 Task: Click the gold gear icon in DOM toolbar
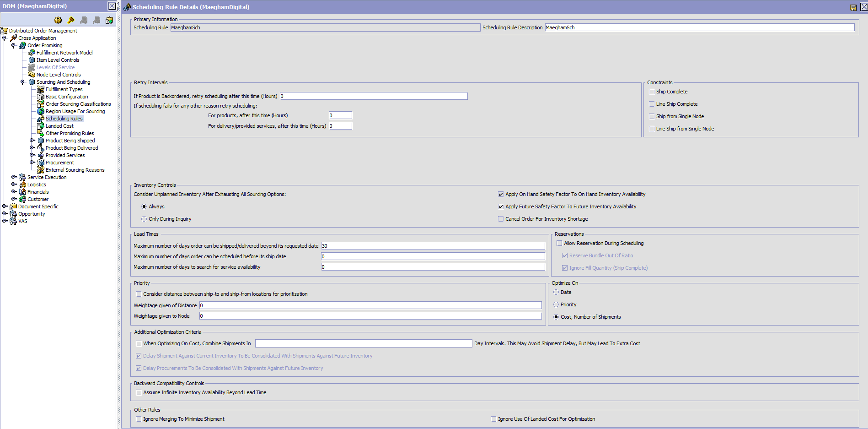coord(58,20)
